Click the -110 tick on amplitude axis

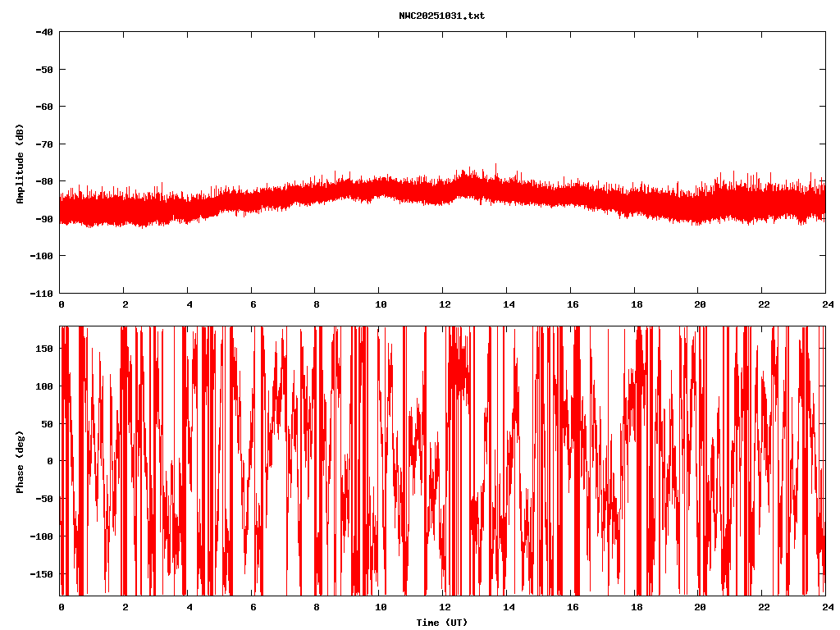(x=42, y=293)
